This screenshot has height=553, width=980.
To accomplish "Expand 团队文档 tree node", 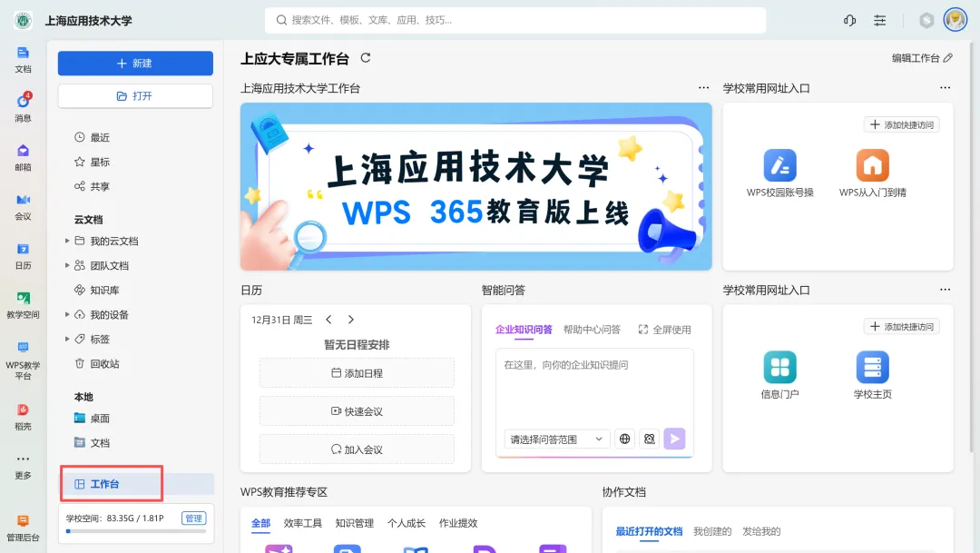I will pyautogui.click(x=67, y=265).
